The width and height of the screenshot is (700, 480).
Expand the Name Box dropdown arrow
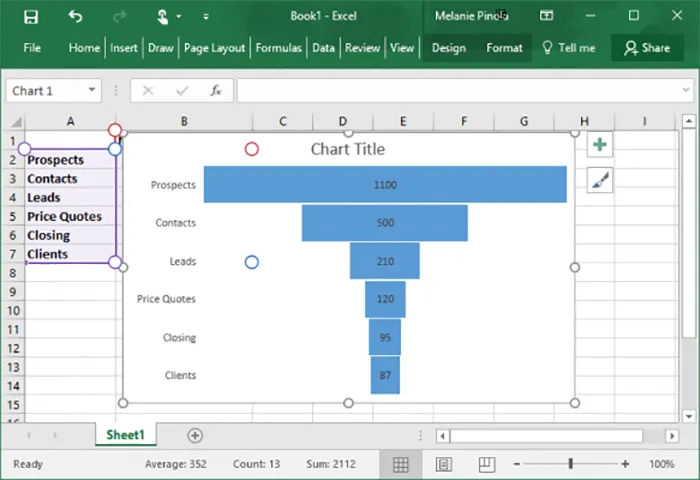(x=92, y=91)
